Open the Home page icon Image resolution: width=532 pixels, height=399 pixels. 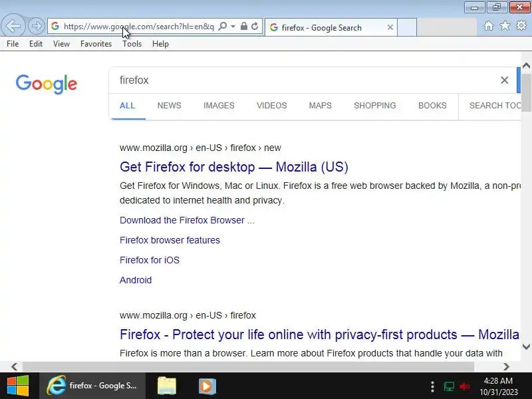pos(489,26)
